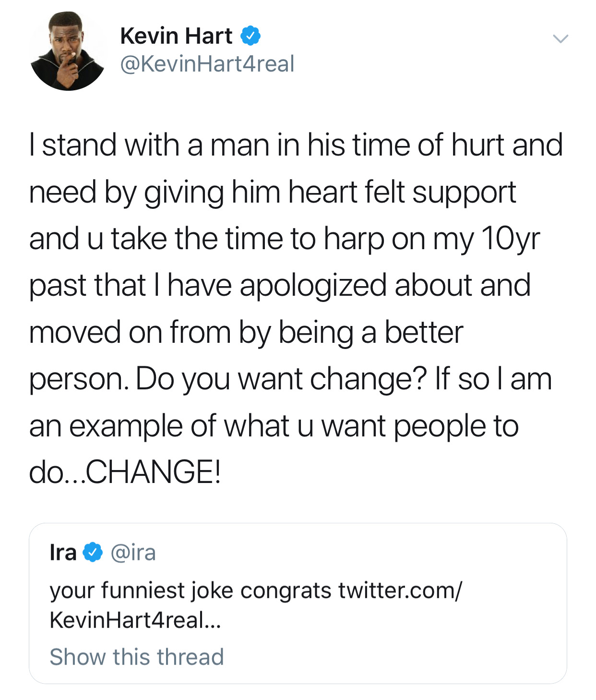The image size is (596, 700).
Task: Click "Show this thread" link
Action: click(137, 657)
